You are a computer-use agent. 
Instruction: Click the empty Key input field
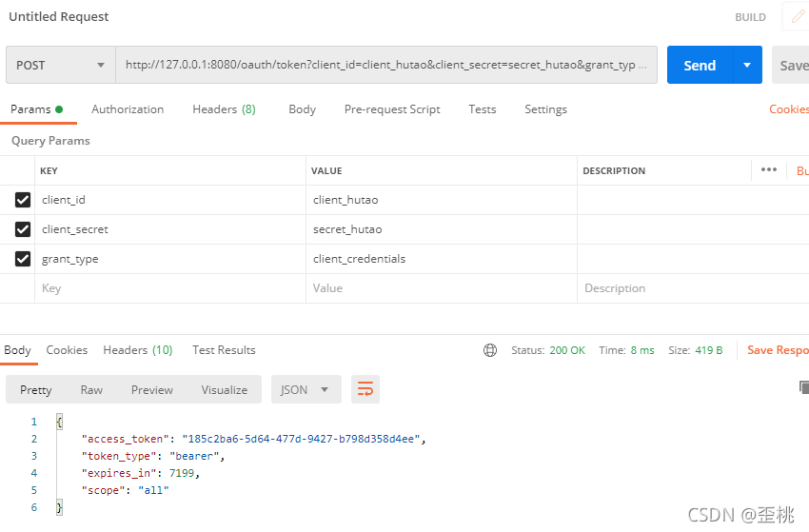click(170, 288)
